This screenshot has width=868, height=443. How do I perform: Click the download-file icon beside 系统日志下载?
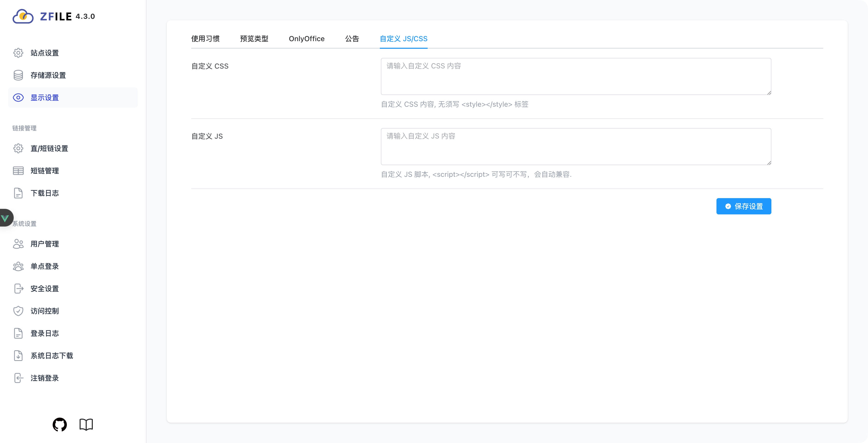click(18, 356)
